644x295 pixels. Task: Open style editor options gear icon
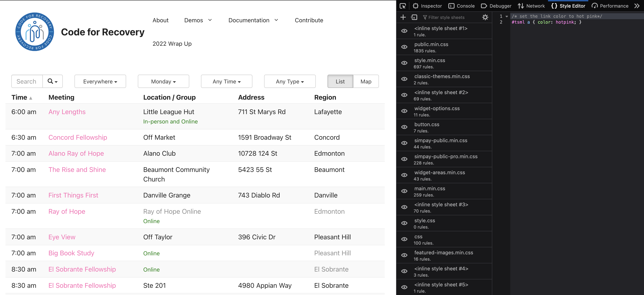485,17
